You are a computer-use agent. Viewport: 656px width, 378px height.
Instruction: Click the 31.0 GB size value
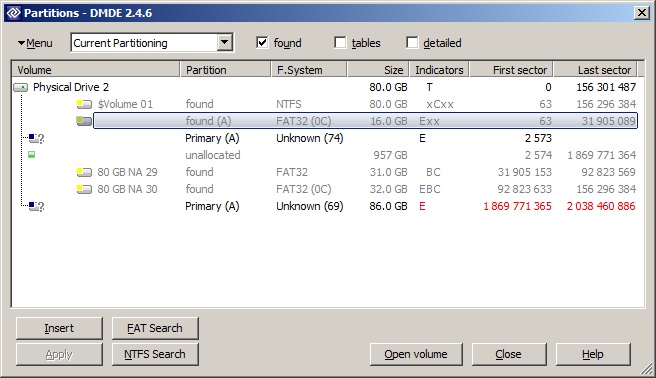(x=388, y=172)
